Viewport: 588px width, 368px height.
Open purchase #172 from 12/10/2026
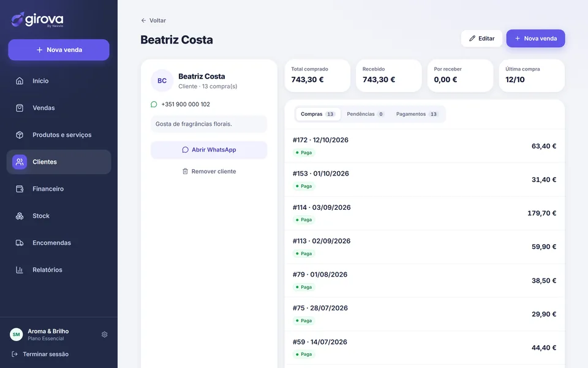[424, 146]
